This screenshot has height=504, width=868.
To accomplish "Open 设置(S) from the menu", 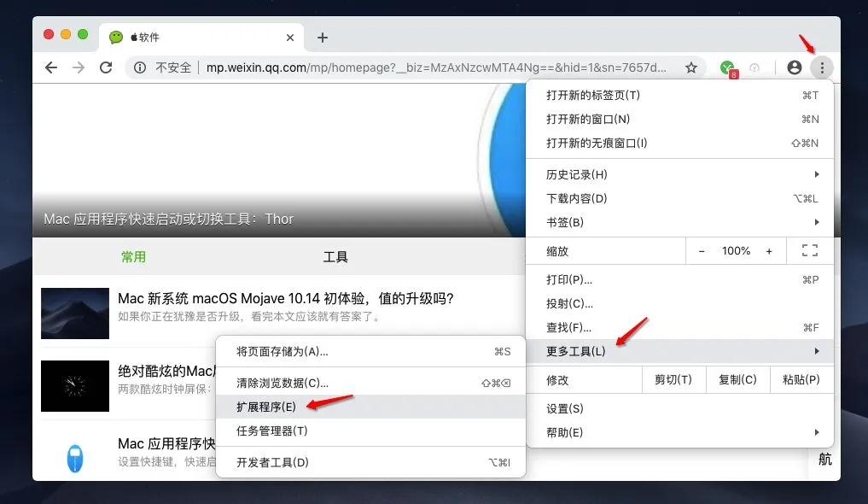I will 679,408.
